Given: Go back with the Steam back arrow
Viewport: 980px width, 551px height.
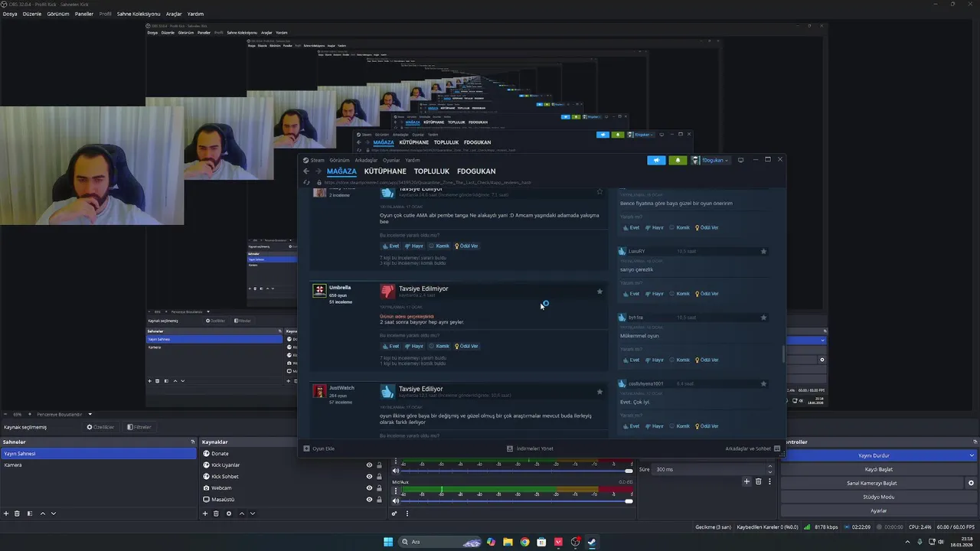Looking at the screenshot, I should [306, 171].
